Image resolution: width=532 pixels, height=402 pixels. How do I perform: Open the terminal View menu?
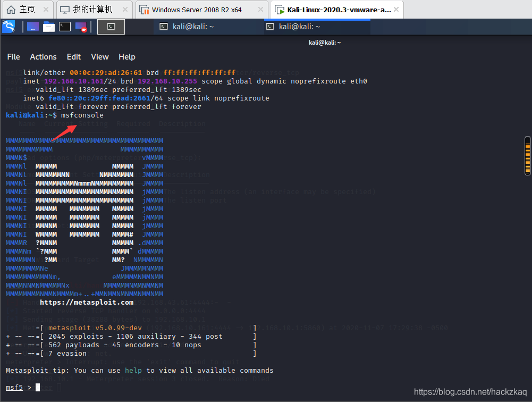point(100,57)
